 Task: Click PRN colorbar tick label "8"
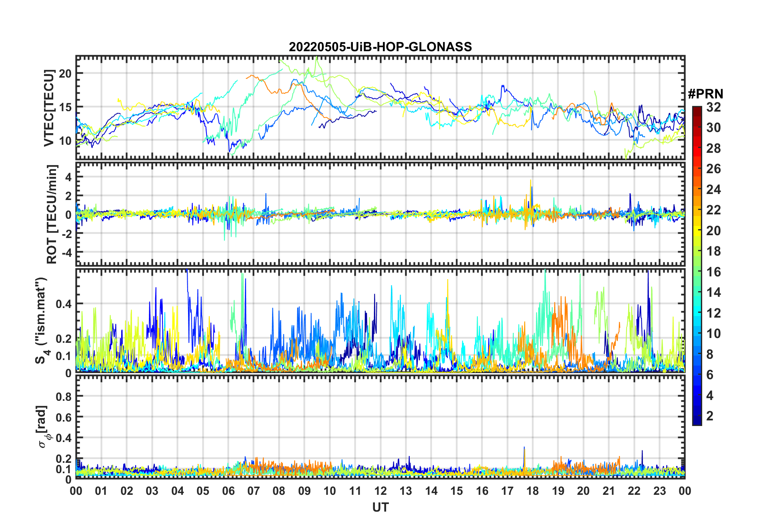pos(710,354)
